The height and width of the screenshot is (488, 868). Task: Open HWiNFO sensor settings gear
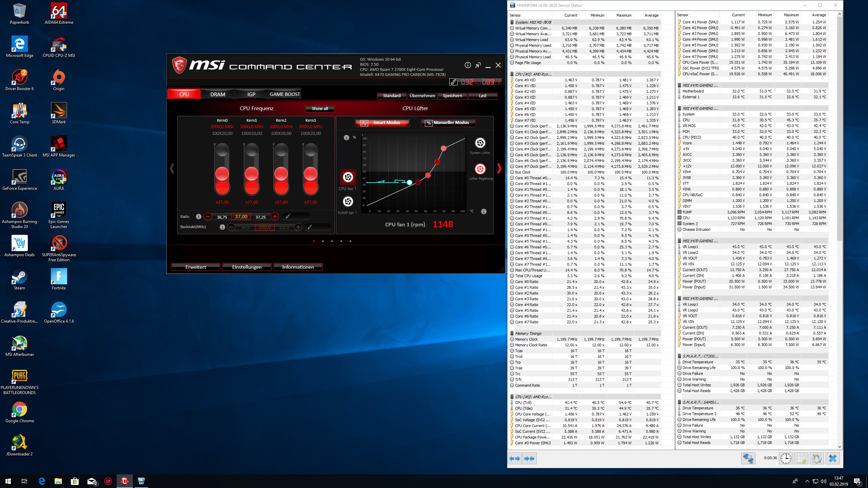click(x=816, y=459)
